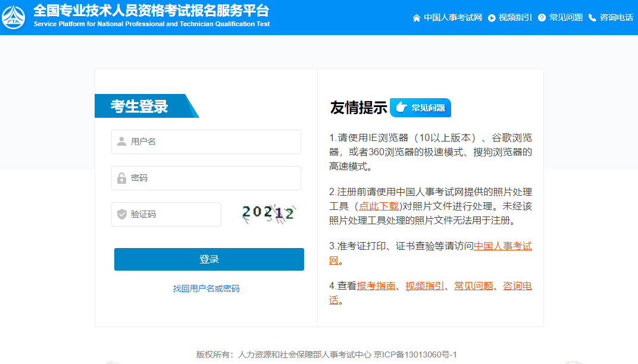Open the 报考指南 link in tip 4
Screen dimensions: 638x364
point(376,286)
